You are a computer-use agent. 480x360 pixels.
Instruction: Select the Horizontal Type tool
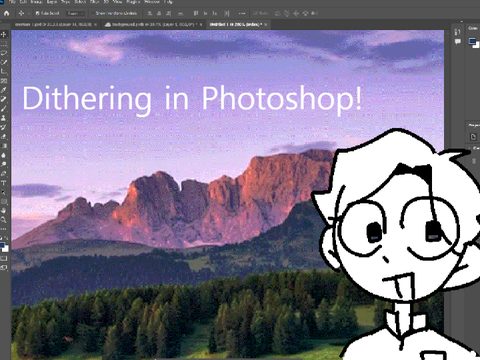pyautogui.click(x=4, y=183)
